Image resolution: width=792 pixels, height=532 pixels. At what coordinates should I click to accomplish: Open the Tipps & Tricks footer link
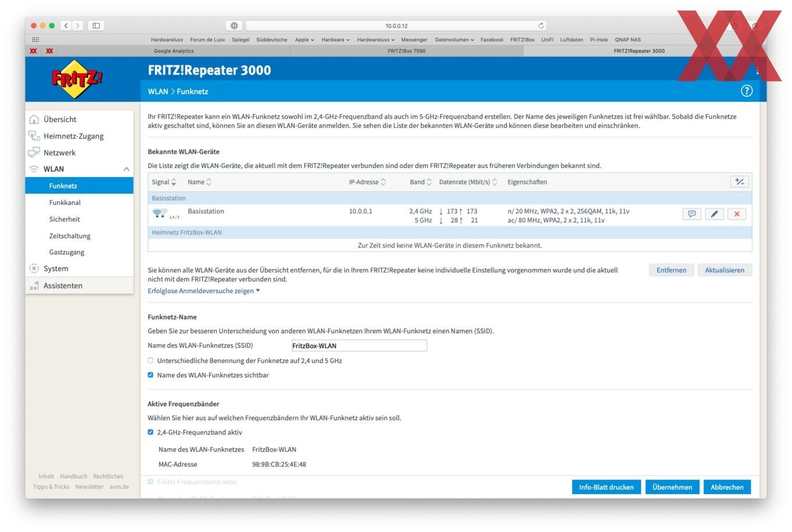[x=51, y=487]
